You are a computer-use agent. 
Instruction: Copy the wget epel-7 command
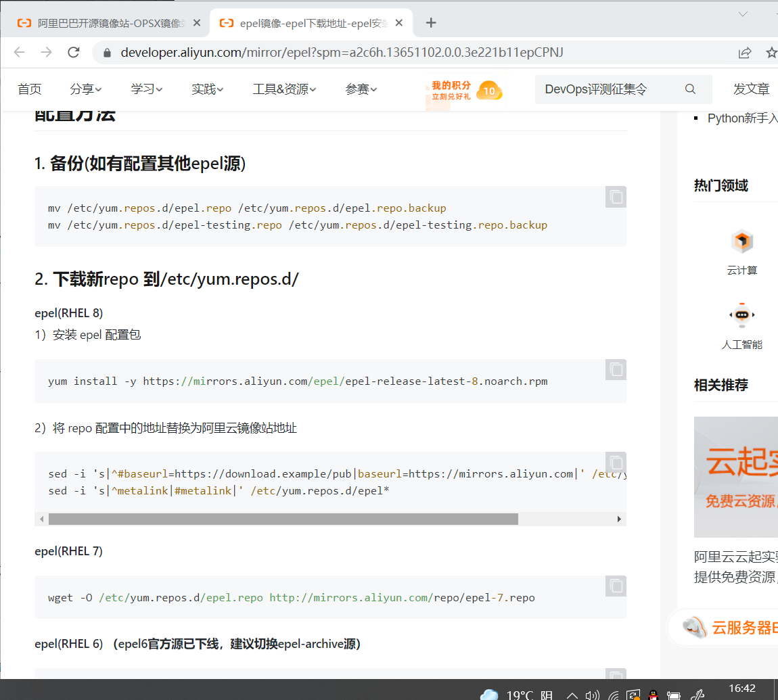616,586
